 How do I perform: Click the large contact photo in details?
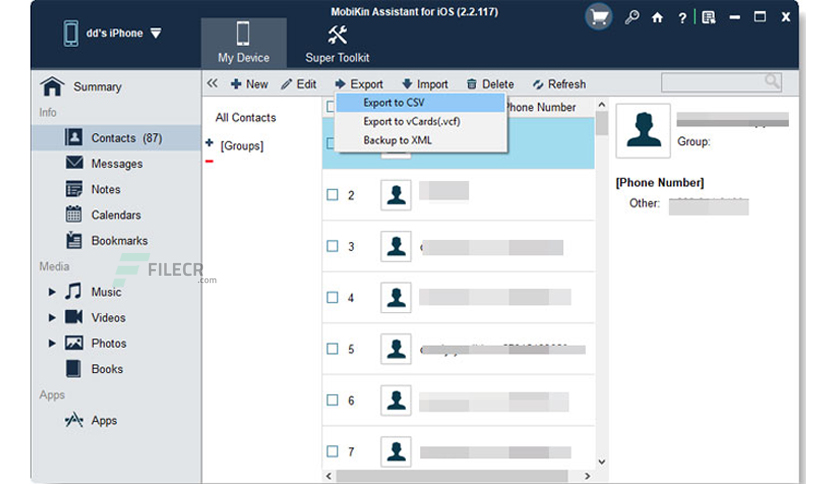(643, 131)
